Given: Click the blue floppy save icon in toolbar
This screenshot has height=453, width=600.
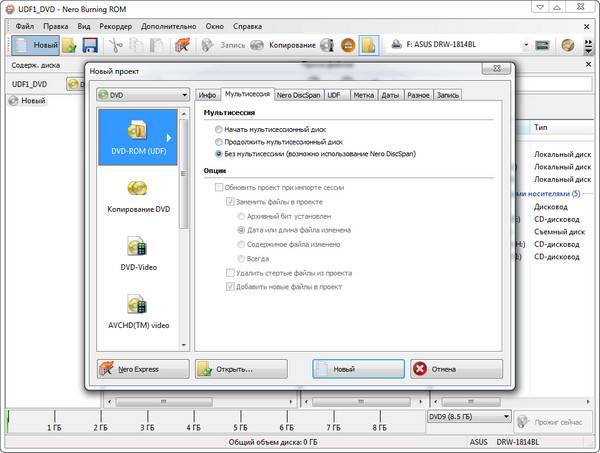Looking at the screenshot, I should tap(90, 45).
